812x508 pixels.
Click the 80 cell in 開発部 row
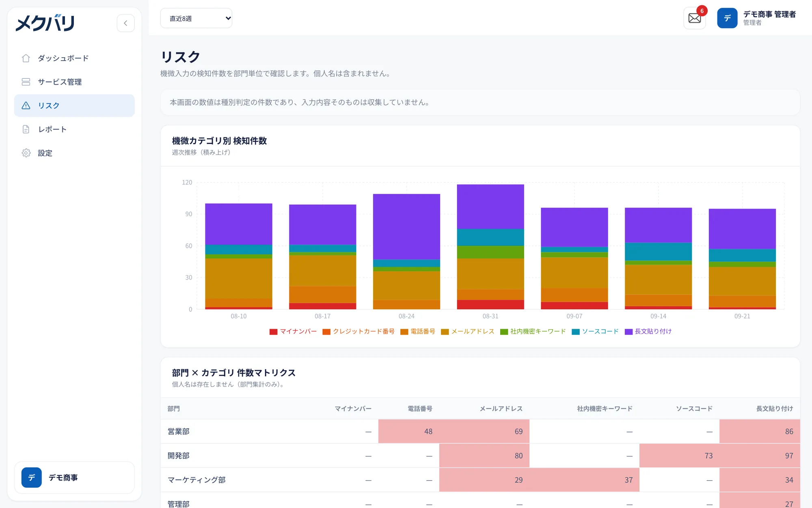coord(484,456)
